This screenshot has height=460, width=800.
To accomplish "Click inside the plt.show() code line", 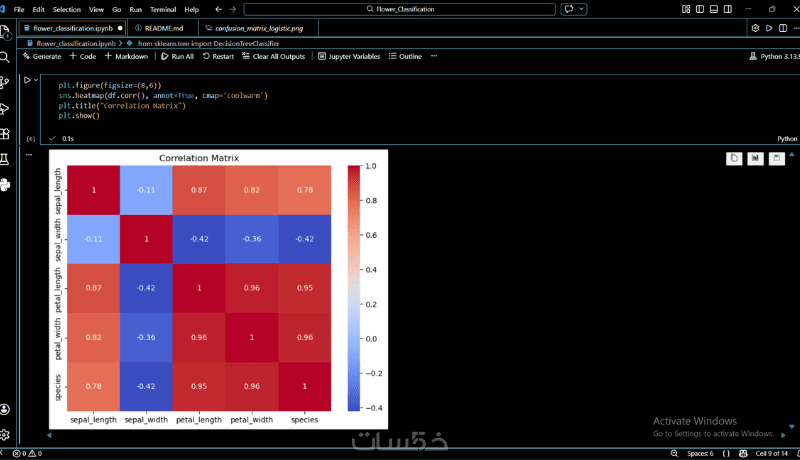I will click(79, 116).
